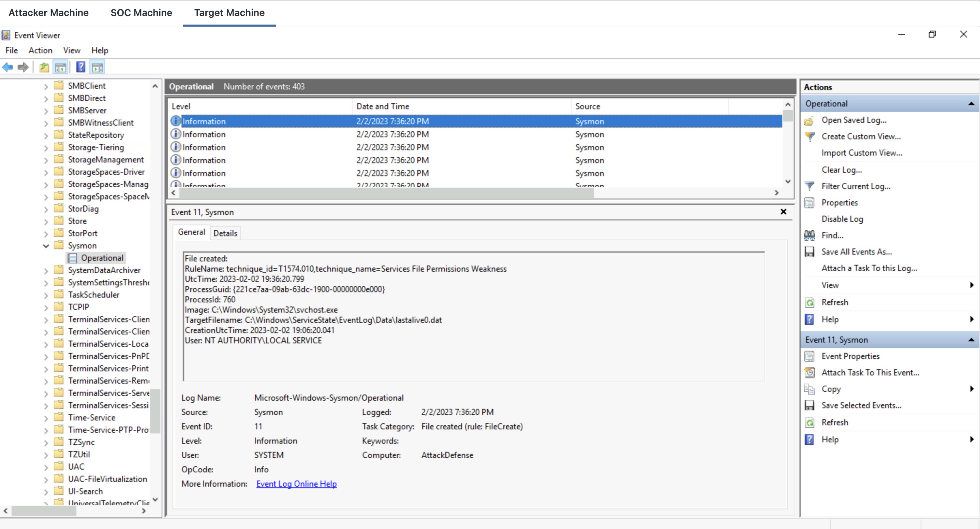Viewport: 980px width, 529px height.
Task: Click the tree pane vertical scrollbar thumb
Action: coord(155,411)
